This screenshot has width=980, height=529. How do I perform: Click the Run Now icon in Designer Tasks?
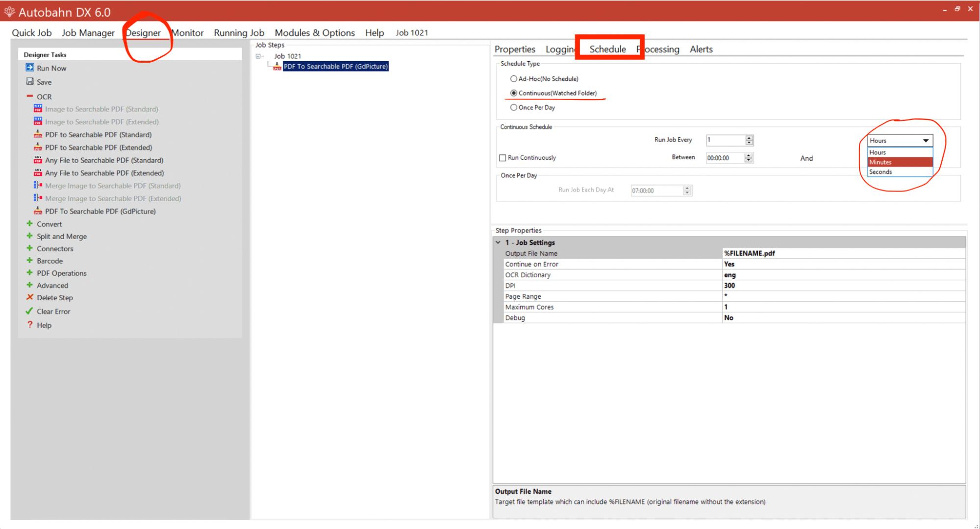(30, 68)
